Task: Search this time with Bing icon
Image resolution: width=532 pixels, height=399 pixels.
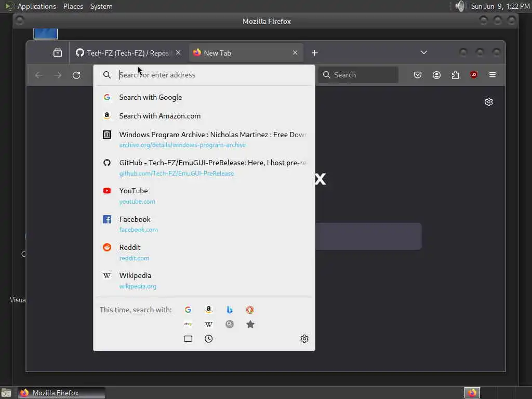Action: [229, 310]
